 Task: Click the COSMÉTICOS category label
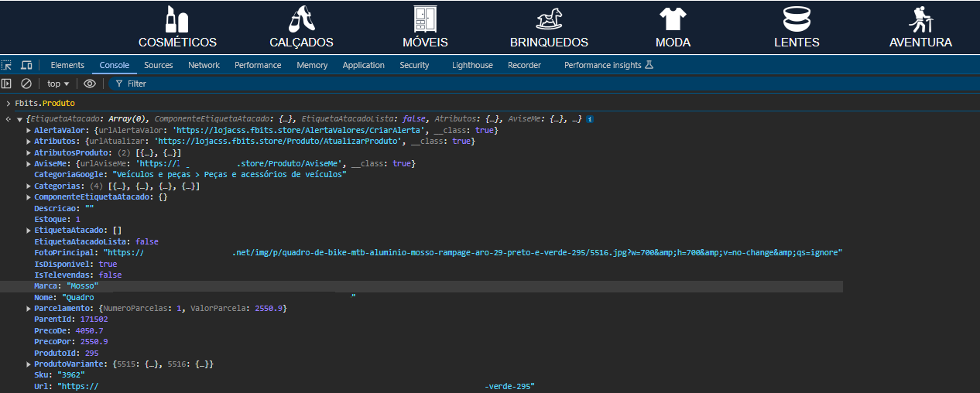(x=177, y=43)
